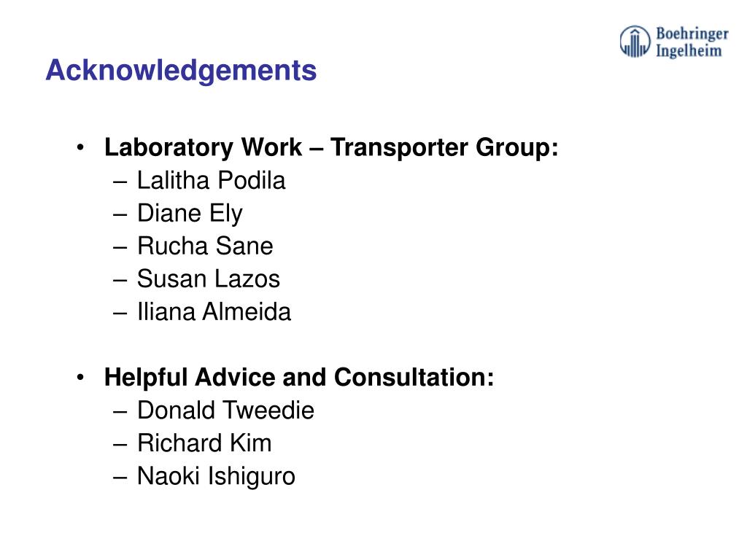Click the Boehringer Ingelheim logo icon
Viewport: 747px width, 560px height.
635,42
